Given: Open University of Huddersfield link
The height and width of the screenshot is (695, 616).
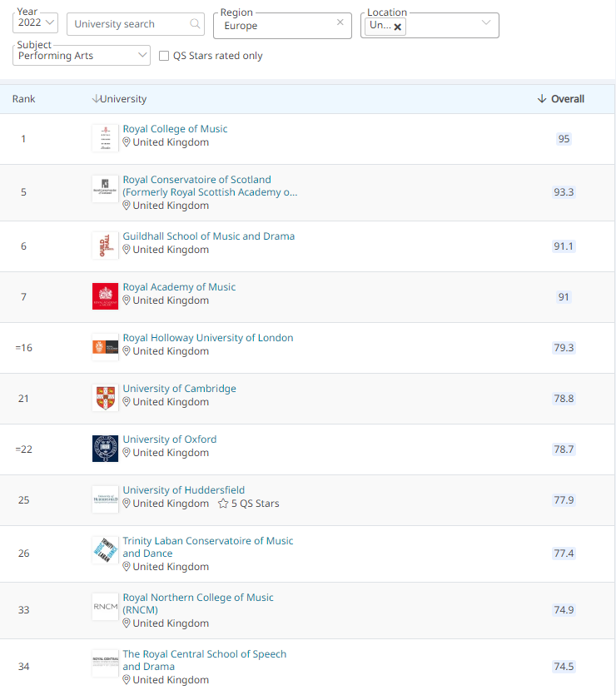Looking at the screenshot, I should point(183,490).
